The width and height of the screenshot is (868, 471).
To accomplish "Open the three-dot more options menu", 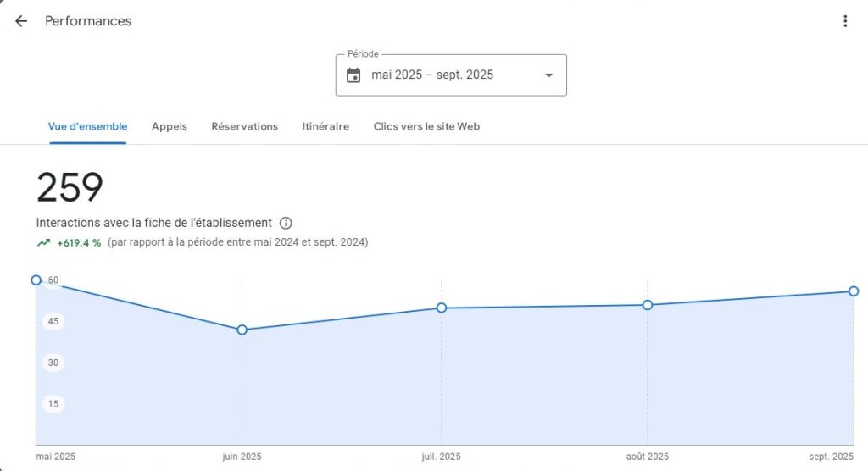I will (x=844, y=21).
